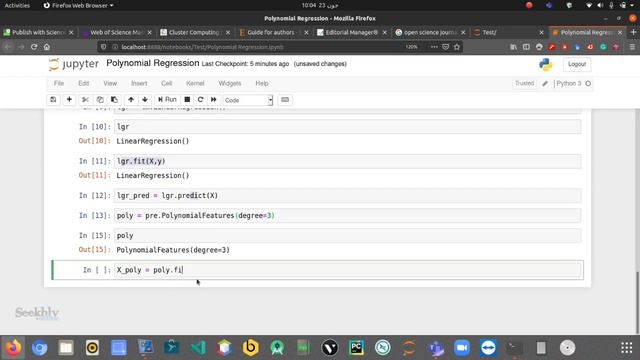Insert a cell below with plus icon
The height and width of the screenshot is (360, 640).
coord(69,100)
